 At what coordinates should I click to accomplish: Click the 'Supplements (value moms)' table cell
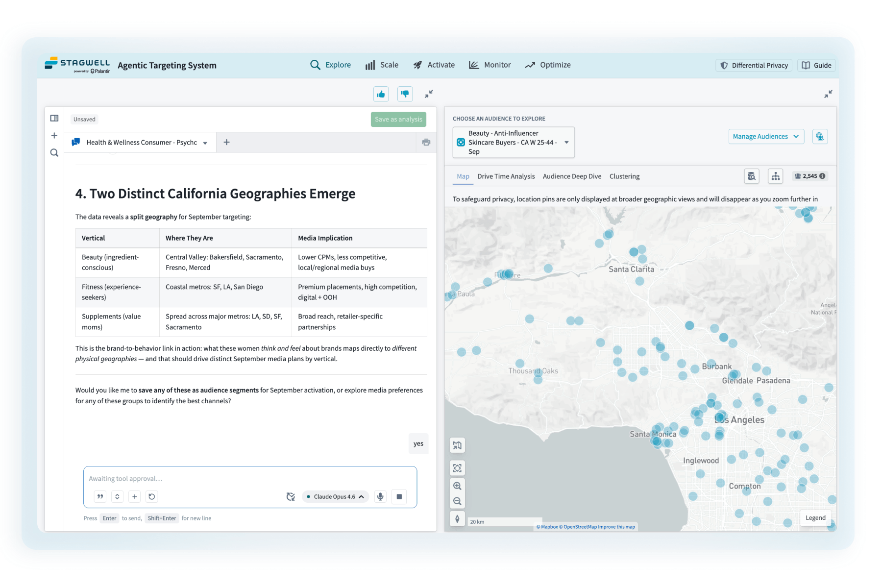click(117, 322)
